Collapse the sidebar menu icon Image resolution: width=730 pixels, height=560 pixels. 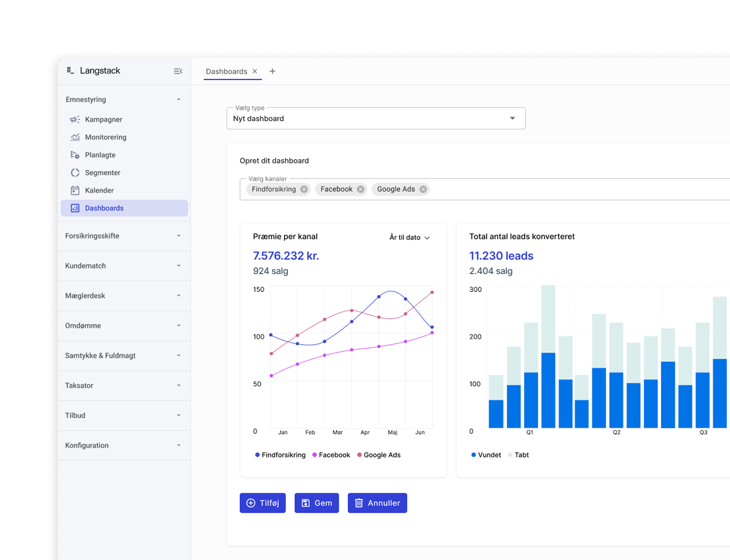point(178,71)
